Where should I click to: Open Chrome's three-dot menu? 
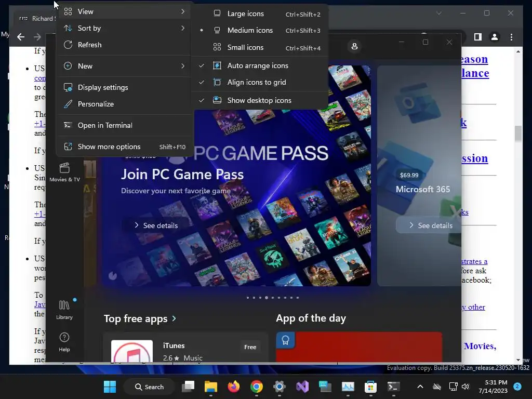(511, 37)
